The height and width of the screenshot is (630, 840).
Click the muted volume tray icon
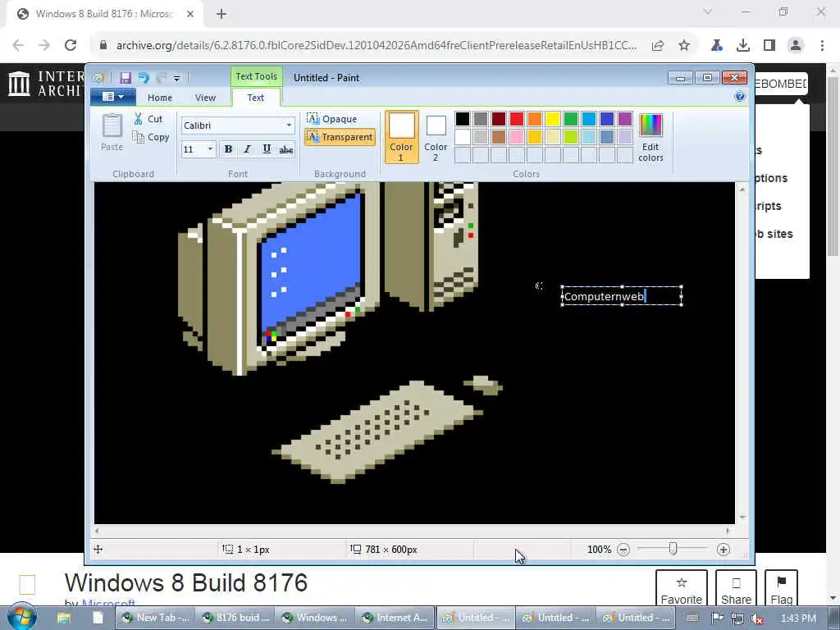pos(757,619)
